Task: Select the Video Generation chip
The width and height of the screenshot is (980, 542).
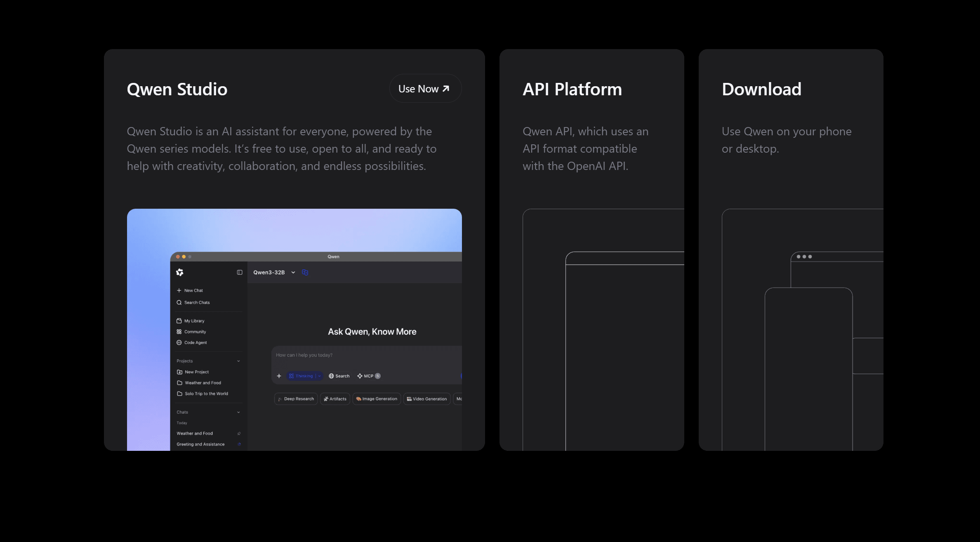Action: (427, 399)
